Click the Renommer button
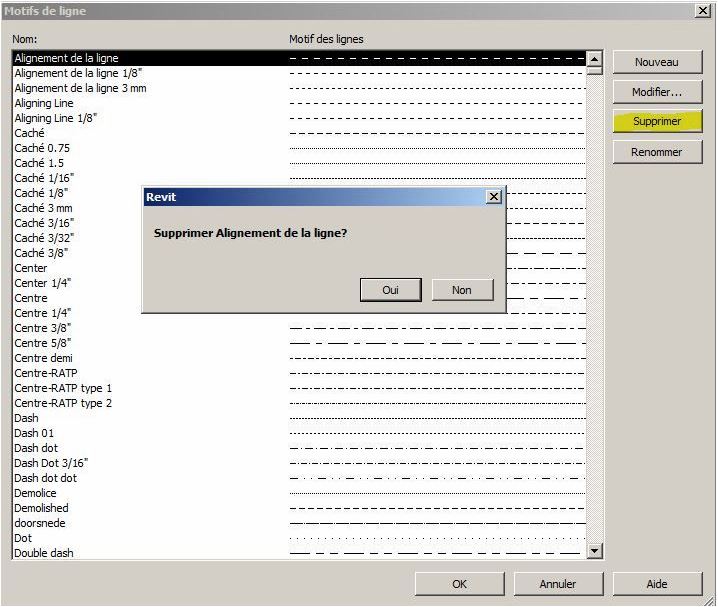The width and height of the screenshot is (718, 607). click(x=657, y=152)
